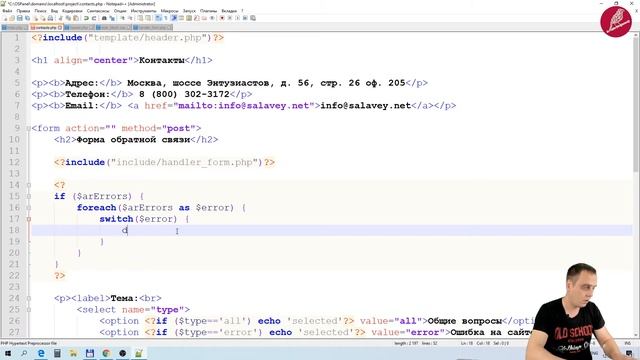
Task: Open the Поиск menu
Action: click(40, 11)
